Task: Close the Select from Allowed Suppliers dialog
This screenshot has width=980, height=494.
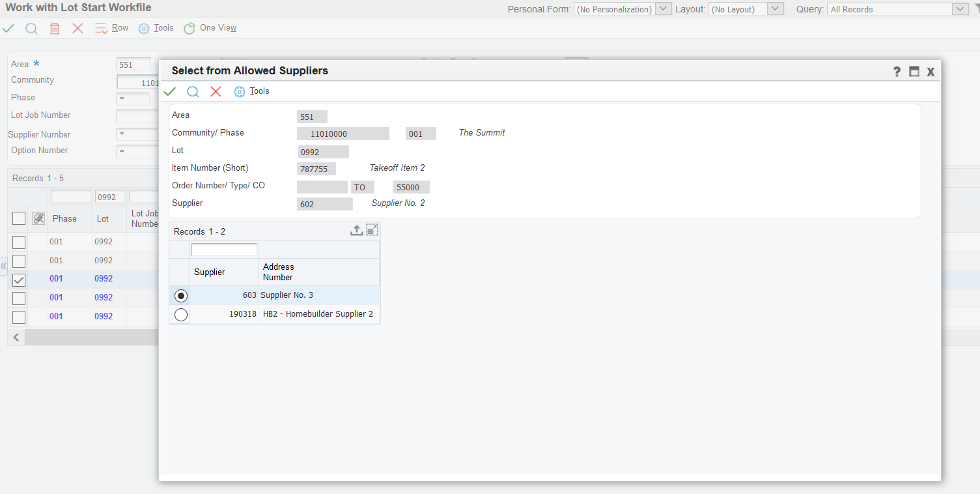Action: pyautogui.click(x=931, y=72)
